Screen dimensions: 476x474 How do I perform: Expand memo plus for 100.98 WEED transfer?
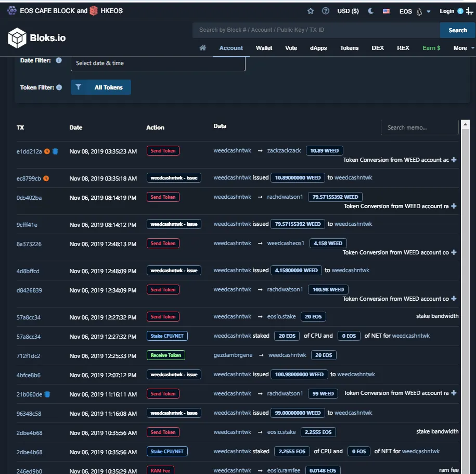[454, 299]
